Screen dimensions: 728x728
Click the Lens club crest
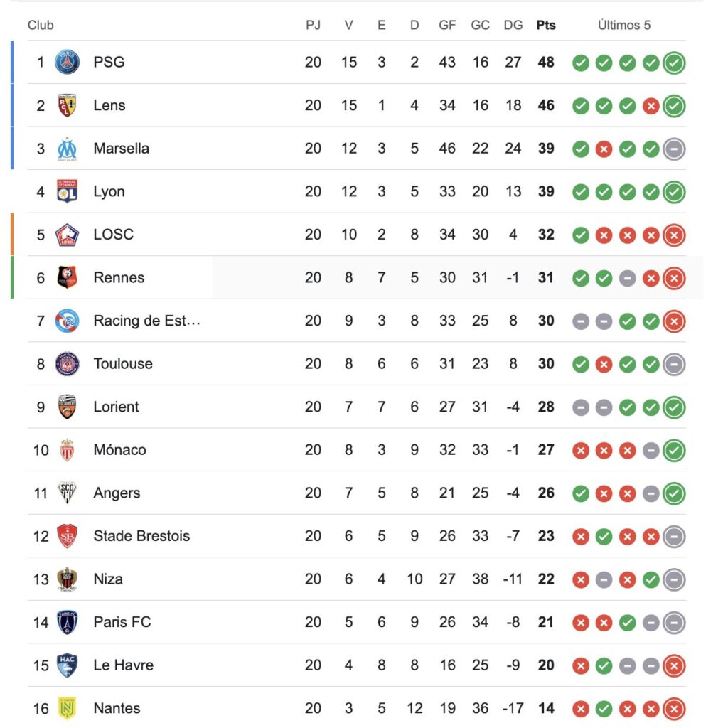pos(68,105)
